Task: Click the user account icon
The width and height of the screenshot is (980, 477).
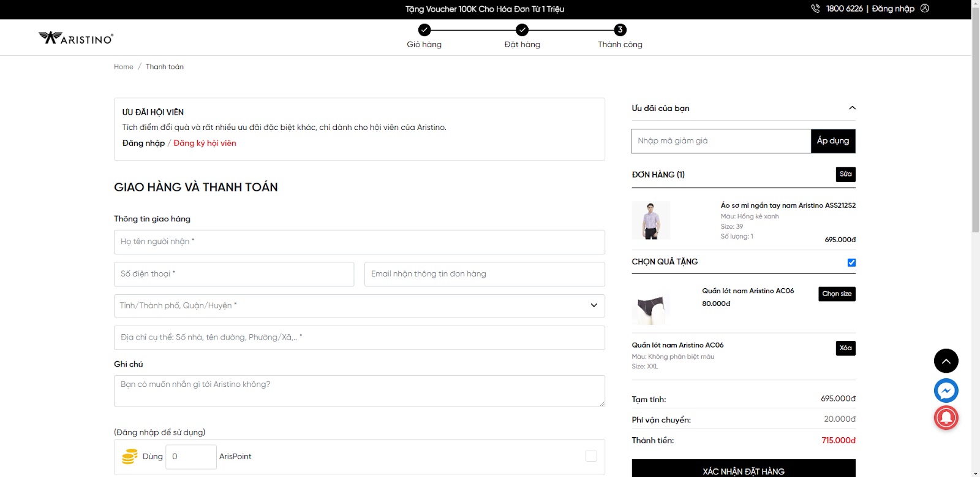Action: tap(925, 9)
